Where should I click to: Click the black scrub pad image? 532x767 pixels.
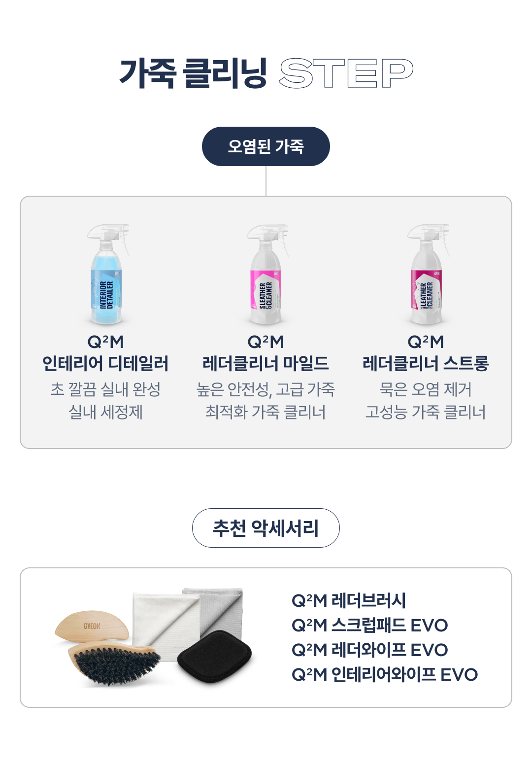pos(214,656)
